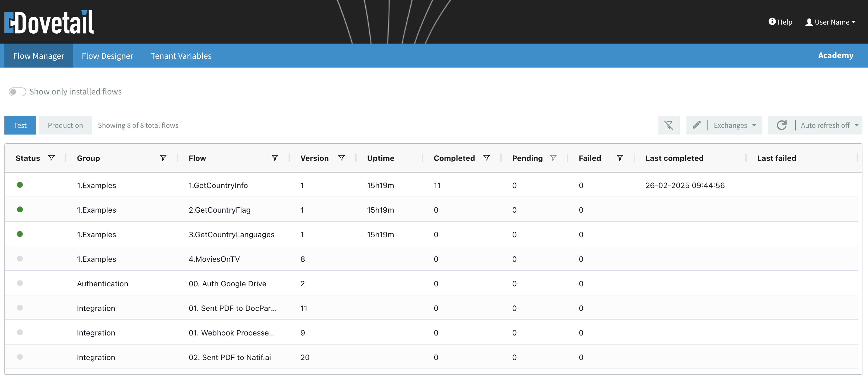The width and height of the screenshot is (868, 377).
Task: Click Integration group in Natif.ai row
Action: (x=96, y=357)
